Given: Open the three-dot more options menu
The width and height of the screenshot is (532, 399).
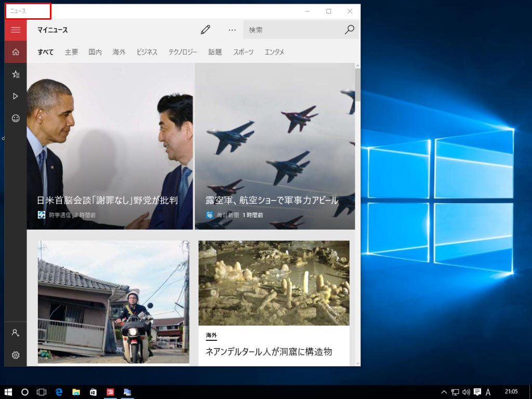Looking at the screenshot, I should [x=232, y=30].
